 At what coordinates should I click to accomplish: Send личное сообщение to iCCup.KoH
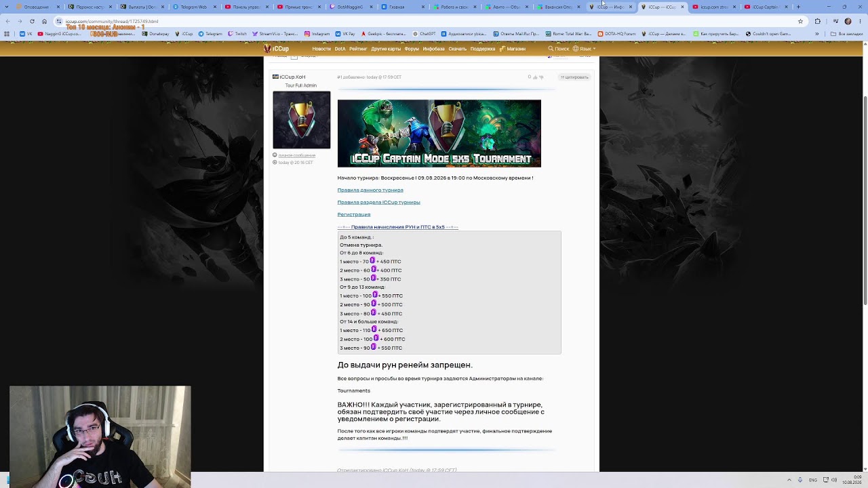coord(296,155)
